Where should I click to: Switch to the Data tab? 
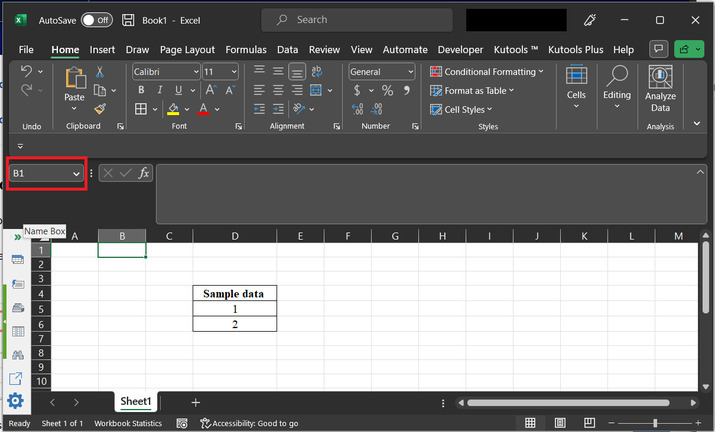pos(287,50)
